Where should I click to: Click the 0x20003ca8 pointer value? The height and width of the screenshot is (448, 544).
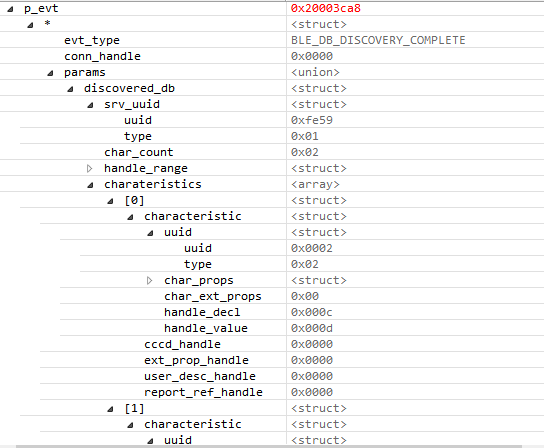[326, 8]
